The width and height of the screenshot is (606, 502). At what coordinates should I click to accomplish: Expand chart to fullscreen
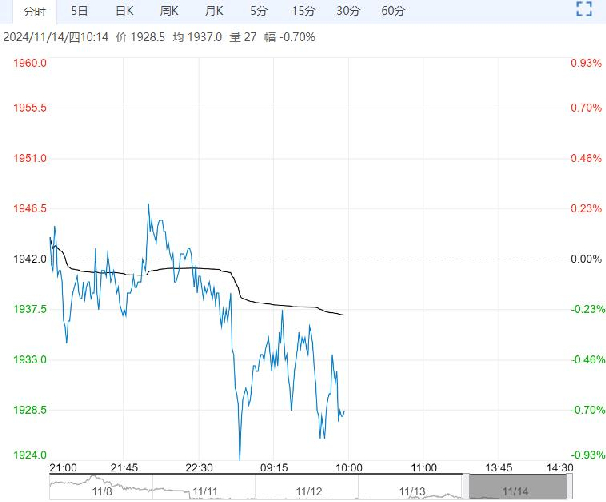tap(586, 10)
